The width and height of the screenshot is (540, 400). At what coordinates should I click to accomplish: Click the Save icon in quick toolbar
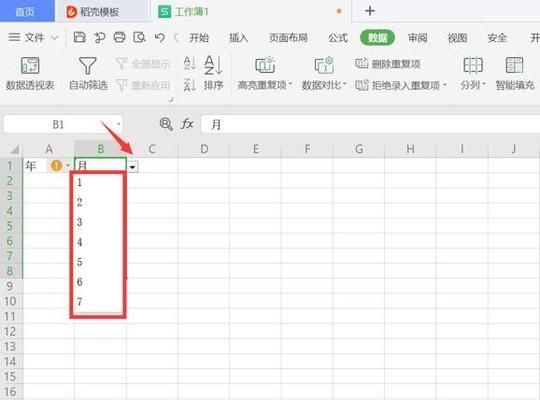pos(80,37)
